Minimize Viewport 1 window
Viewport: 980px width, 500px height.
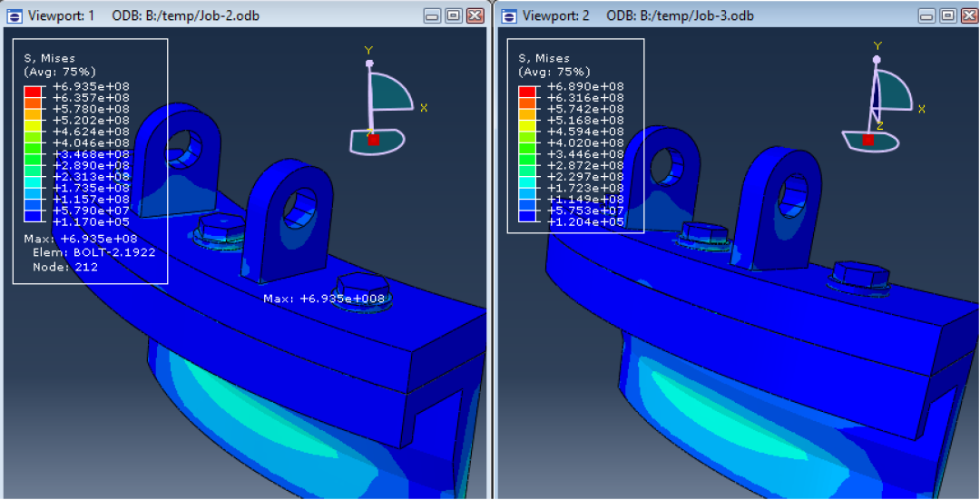click(432, 15)
